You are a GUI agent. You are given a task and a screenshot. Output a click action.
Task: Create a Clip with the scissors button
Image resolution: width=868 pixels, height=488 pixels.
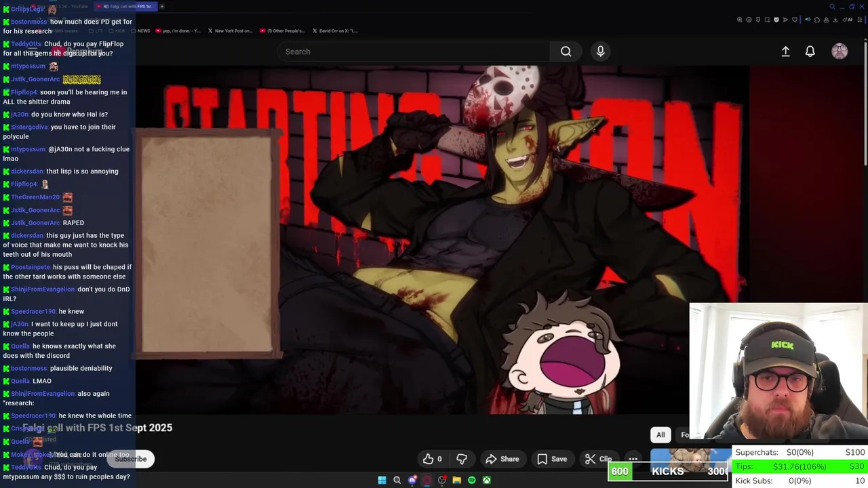[599, 459]
